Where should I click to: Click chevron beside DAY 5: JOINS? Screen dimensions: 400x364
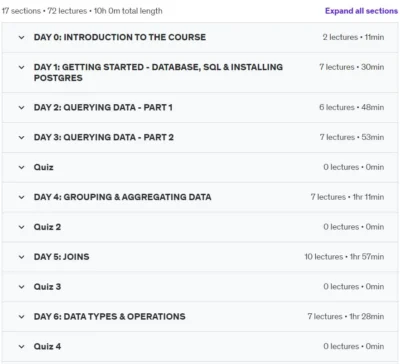[x=21, y=257]
